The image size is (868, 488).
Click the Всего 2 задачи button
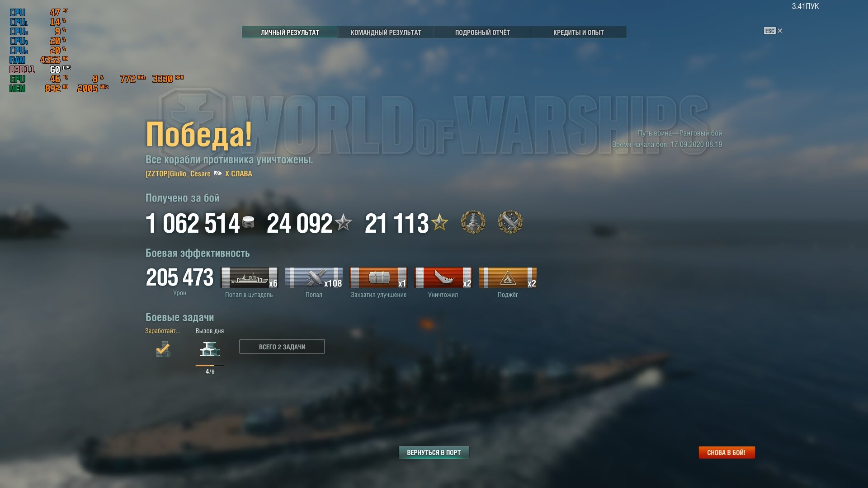pyautogui.click(x=282, y=347)
